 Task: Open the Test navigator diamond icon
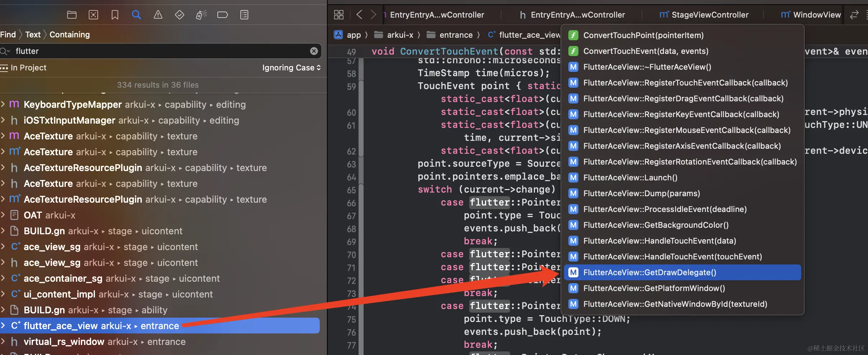(x=180, y=15)
